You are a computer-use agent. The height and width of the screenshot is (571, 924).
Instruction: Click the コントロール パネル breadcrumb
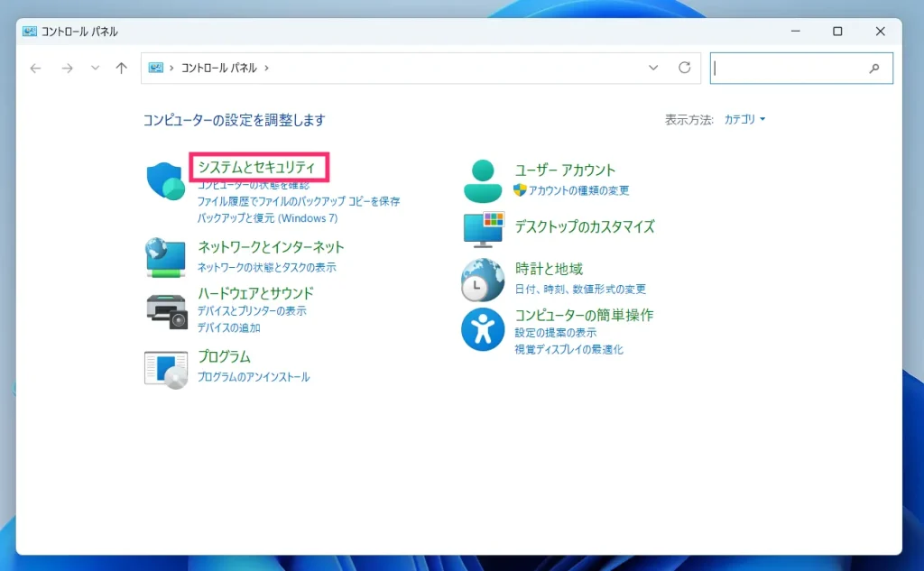(218, 68)
